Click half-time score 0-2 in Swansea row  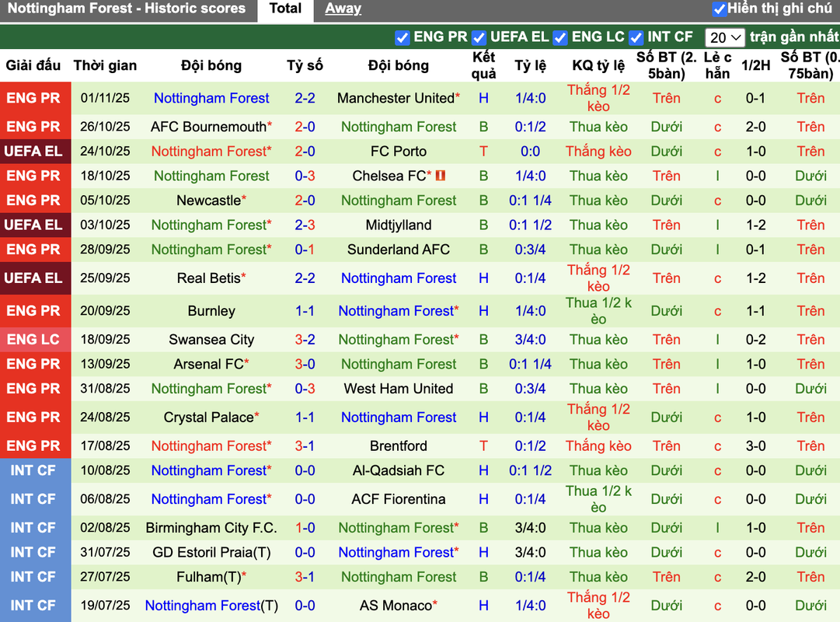coord(755,340)
